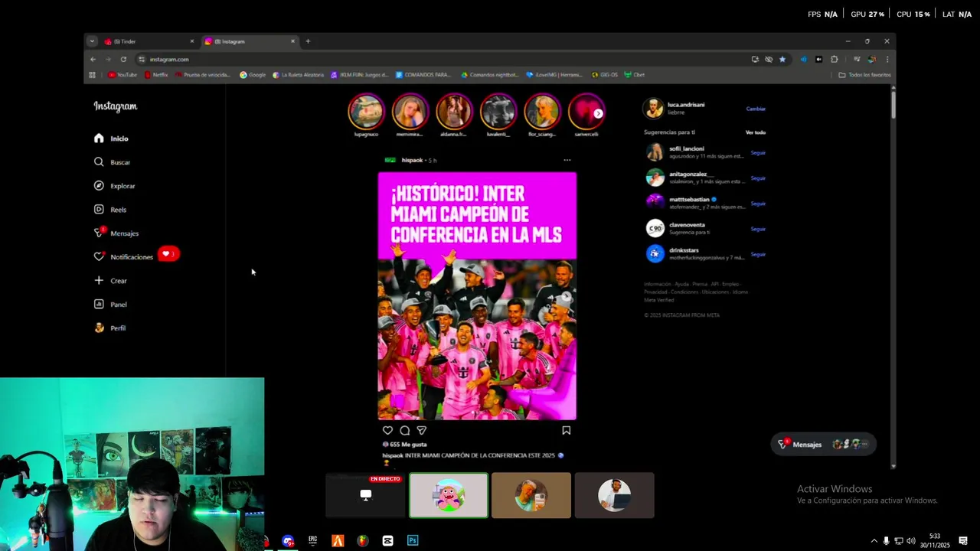This screenshot has height=551, width=980.
Task: Toggle the bookmark star for this page
Action: (x=782, y=59)
